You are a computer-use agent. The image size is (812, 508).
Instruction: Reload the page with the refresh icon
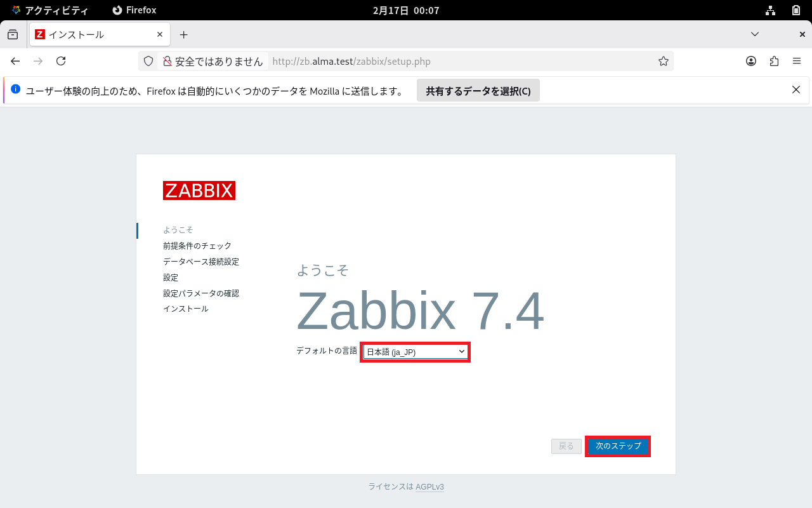click(x=61, y=61)
